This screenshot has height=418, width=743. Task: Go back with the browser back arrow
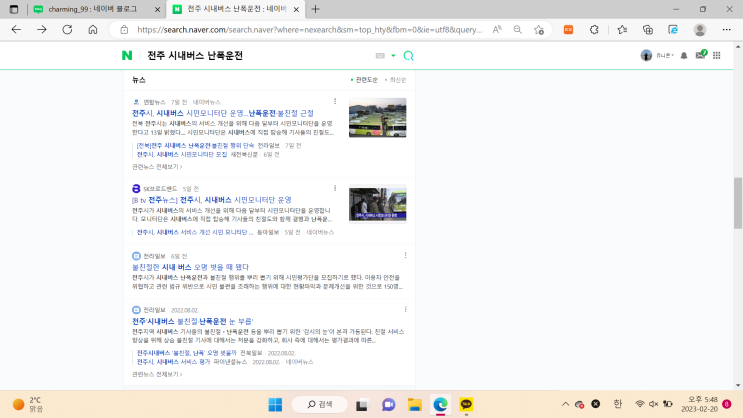pos(16,29)
